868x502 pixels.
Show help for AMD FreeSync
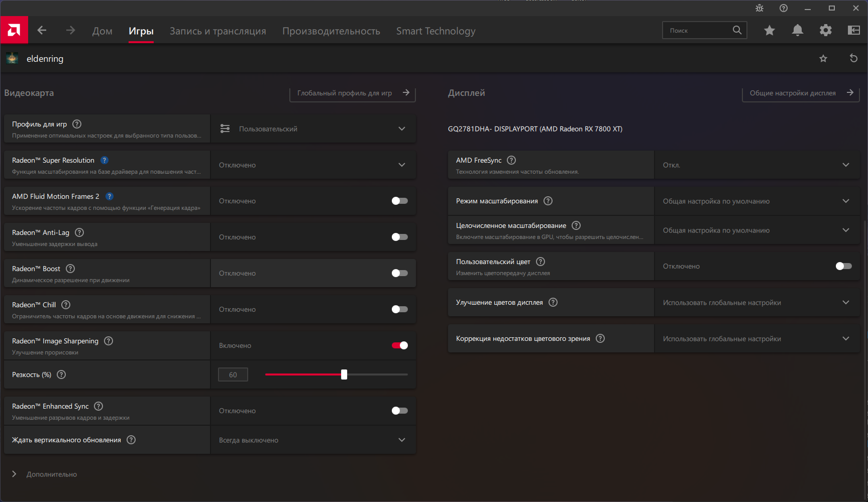pyautogui.click(x=511, y=160)
